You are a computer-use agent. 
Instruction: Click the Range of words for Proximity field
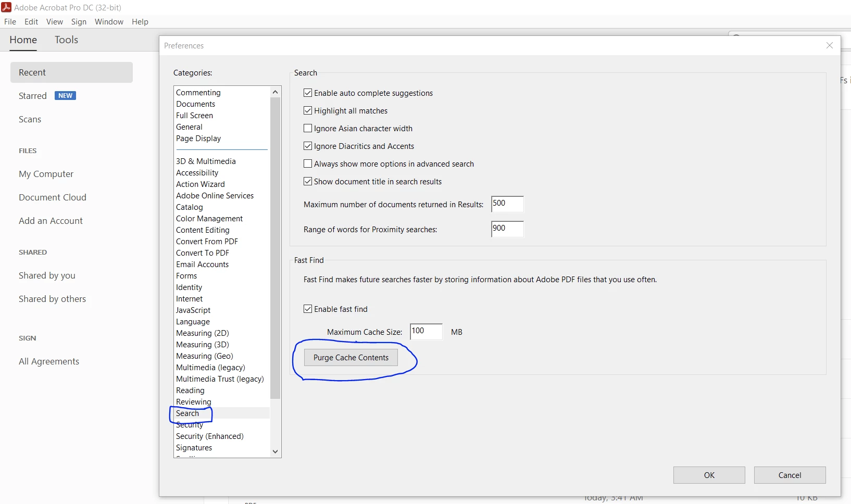click(507, 229)
